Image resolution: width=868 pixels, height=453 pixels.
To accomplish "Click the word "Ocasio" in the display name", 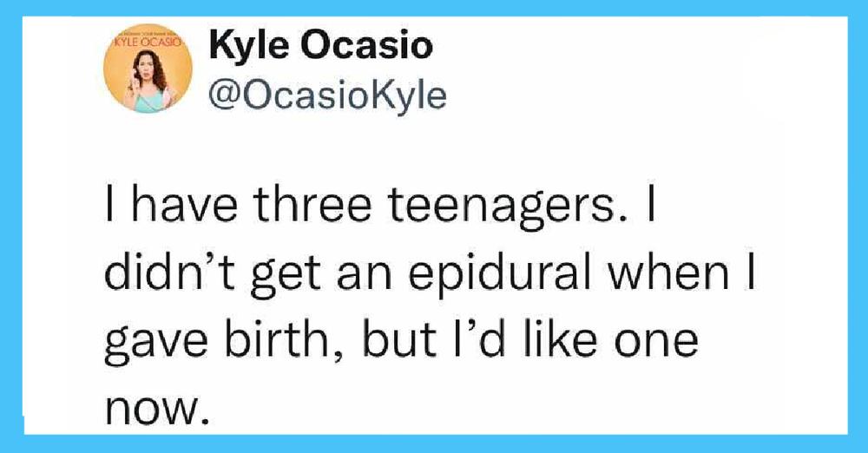I will click(x=366, y=45).
